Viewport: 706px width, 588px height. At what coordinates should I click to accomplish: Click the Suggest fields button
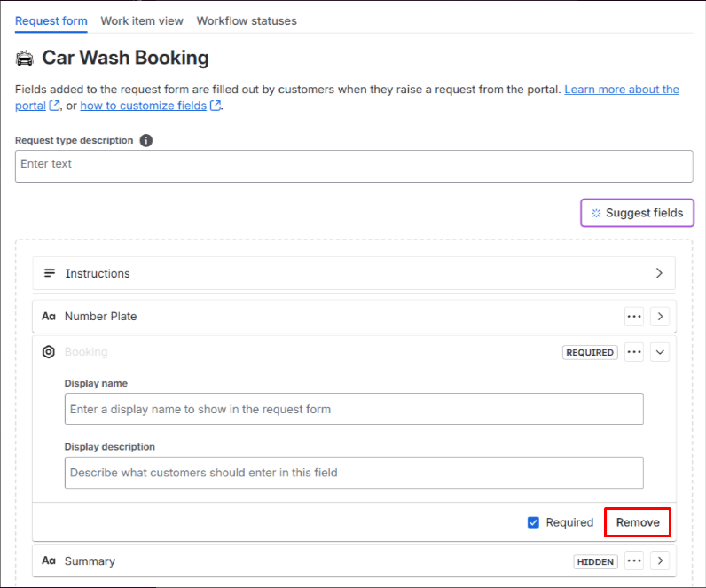[637, 213]
